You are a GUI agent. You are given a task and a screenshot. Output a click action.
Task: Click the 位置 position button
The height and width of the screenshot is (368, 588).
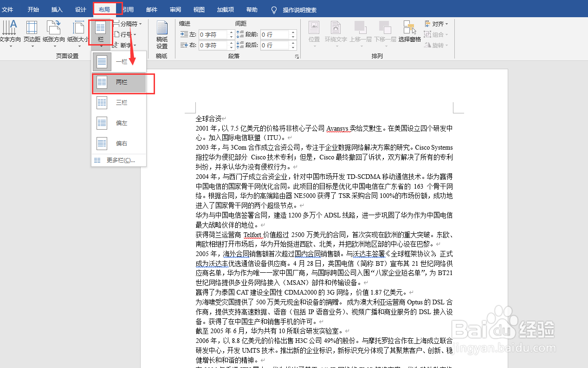[314, 34]
